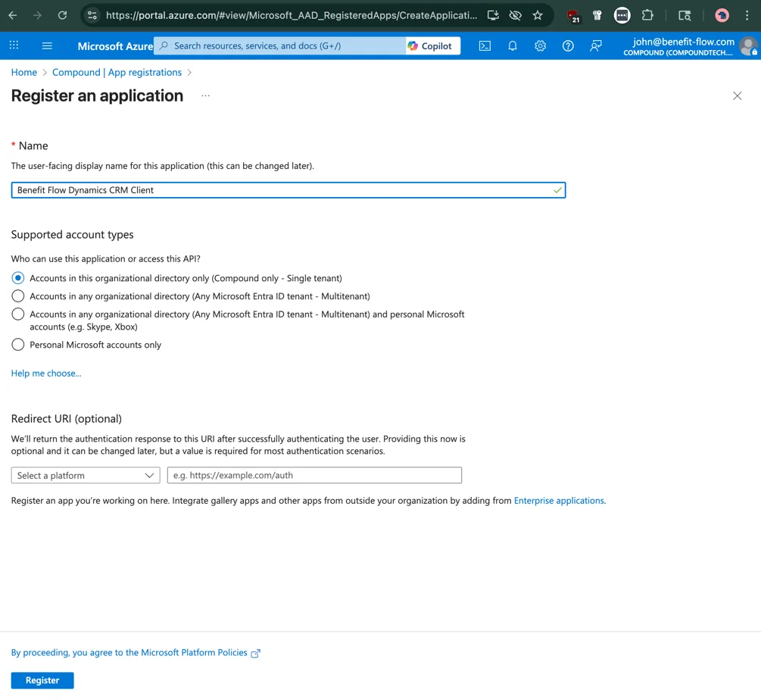
Task: Open the Extensions puzzle piece icon
Action: tap(647, 16)
